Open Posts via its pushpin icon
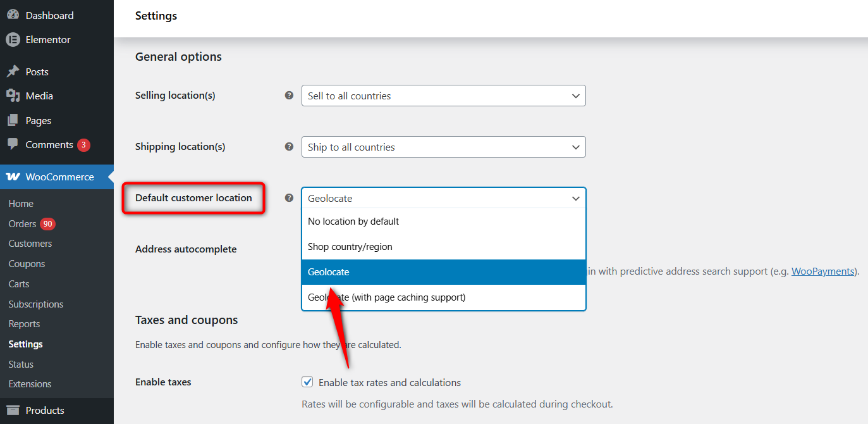This screenshot has height=424, width=868. pos(13,71)
